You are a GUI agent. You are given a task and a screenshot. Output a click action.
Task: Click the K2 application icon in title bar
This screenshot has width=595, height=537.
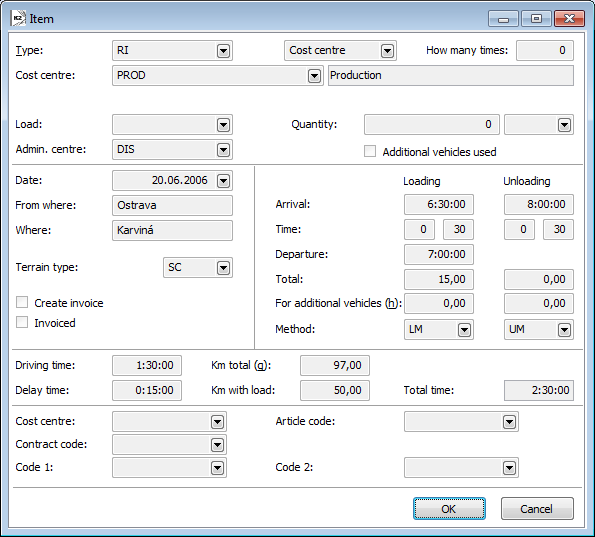click(18, 18)
